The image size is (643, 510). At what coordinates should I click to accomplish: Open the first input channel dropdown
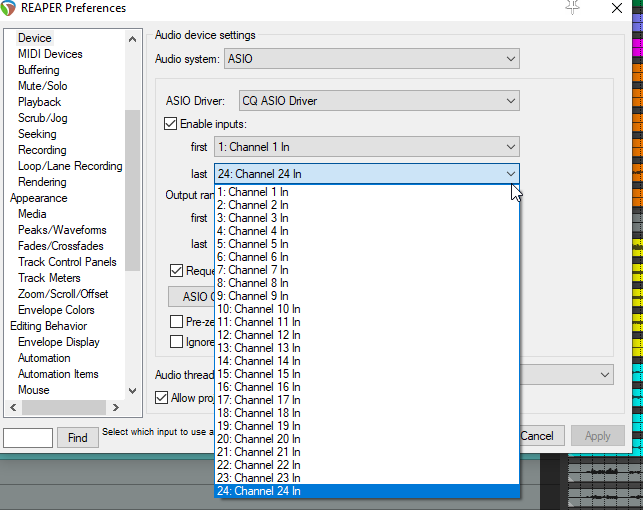point(367,147)
